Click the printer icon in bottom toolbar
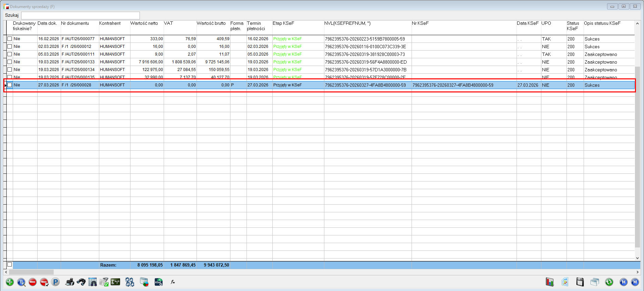 tap(70, 282)
